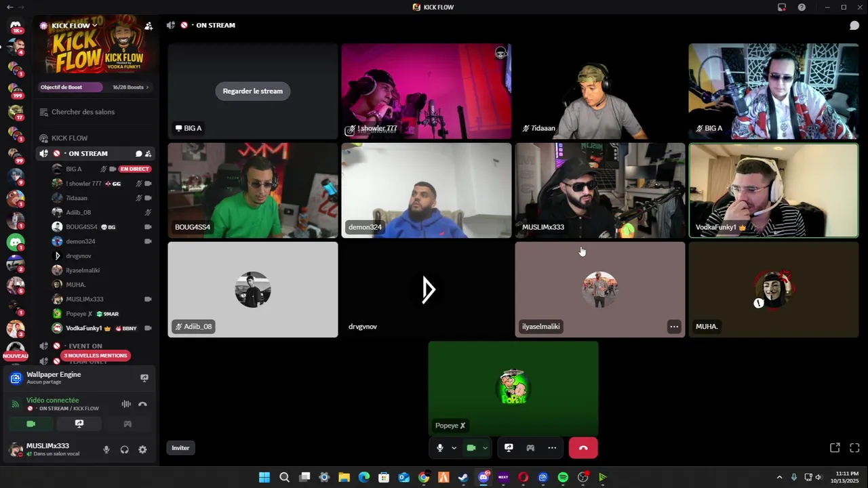Open camera device options arrow
Screen dimensions: 868x488
485,448
